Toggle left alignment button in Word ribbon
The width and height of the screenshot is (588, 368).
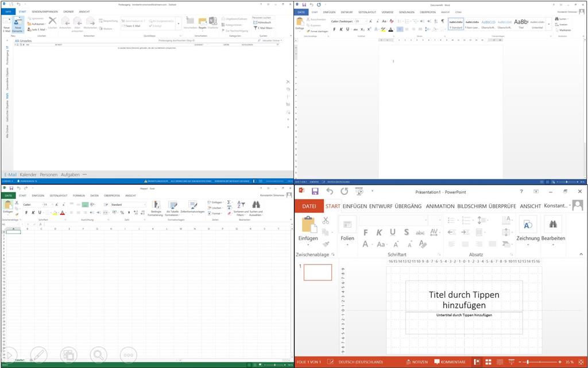pos(400,29)
